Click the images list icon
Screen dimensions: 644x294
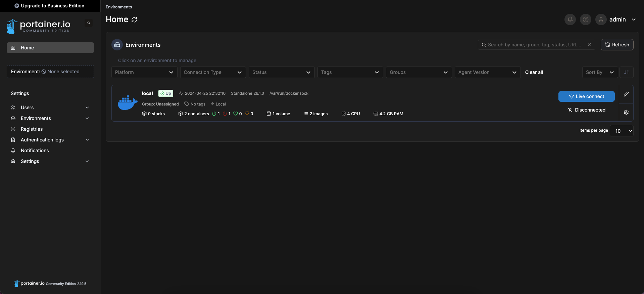[x=306, y=114]
